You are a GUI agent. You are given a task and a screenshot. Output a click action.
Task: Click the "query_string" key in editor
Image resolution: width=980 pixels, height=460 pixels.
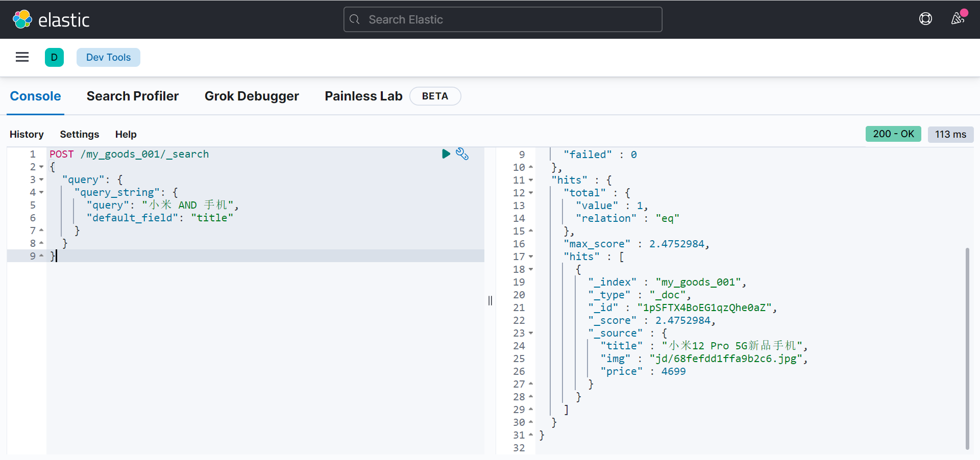pyautogui.click(x=117, y=192)
